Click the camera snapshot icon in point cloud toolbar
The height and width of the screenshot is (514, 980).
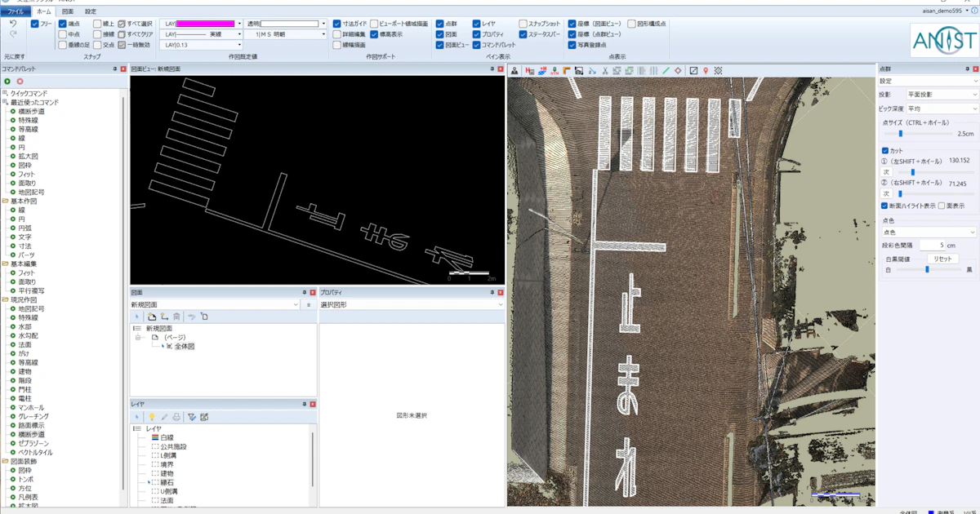tap(579, 71)
